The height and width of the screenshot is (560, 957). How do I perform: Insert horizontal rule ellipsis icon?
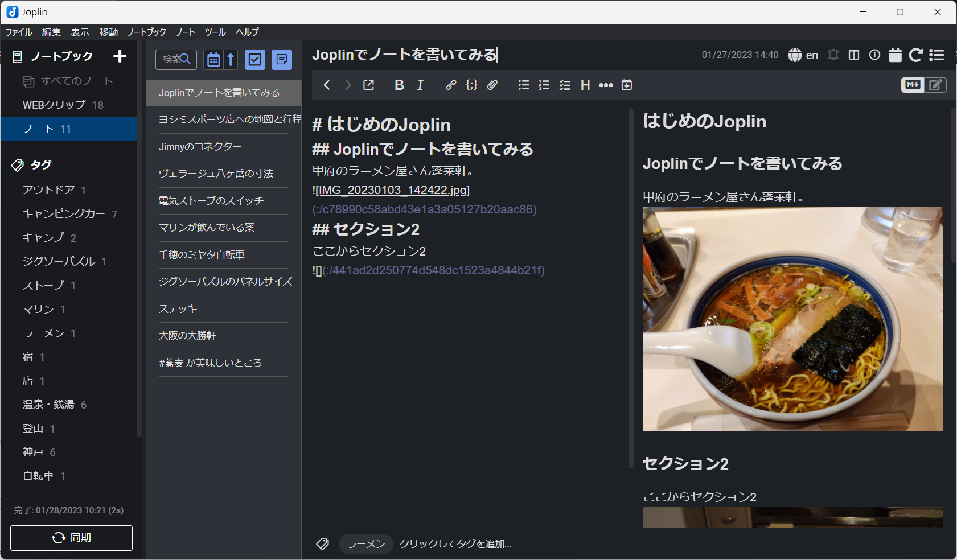click(x=606, y=85)
